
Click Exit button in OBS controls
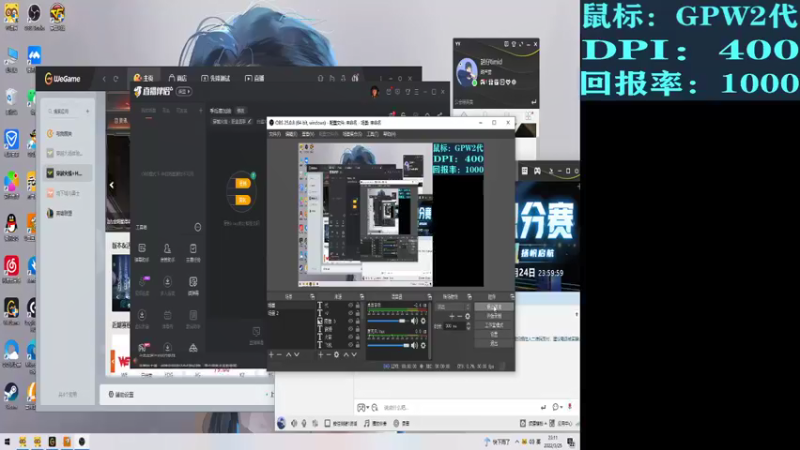coord(494,343)
